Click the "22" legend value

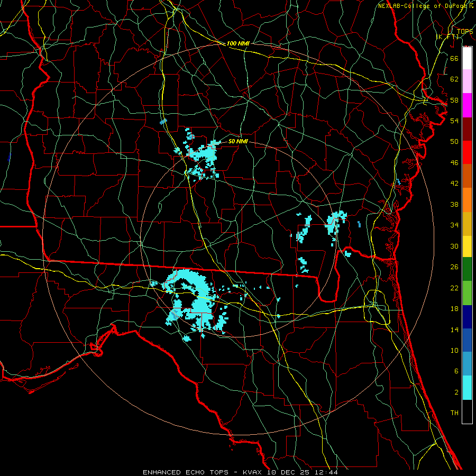coord(454,288)
